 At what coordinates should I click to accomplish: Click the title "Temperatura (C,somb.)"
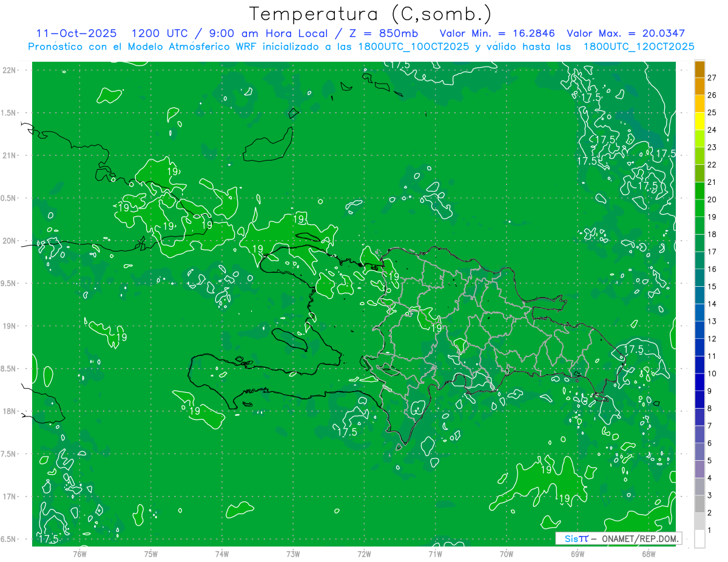pos(370,14)
